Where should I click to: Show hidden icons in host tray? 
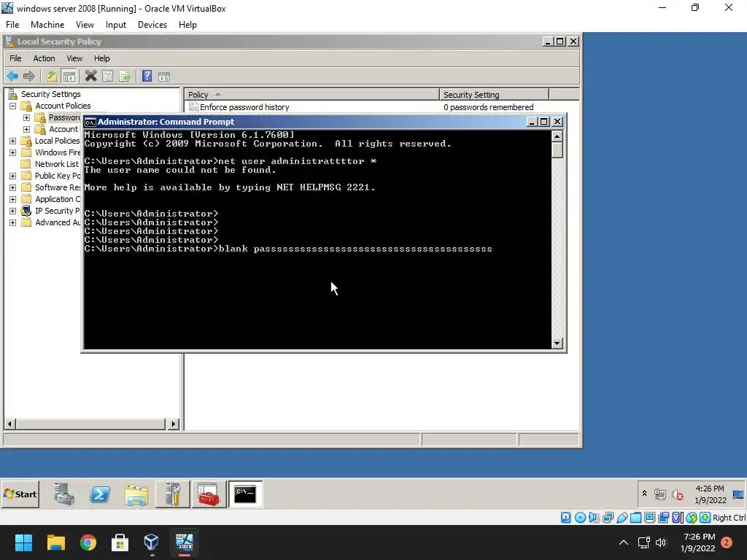click(623, 542)
